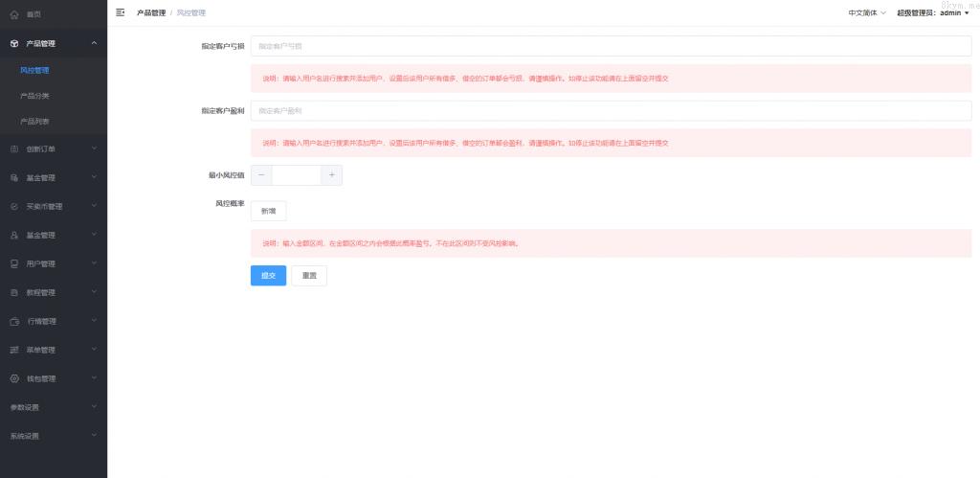Click the 重置 button

pos(309,275)
